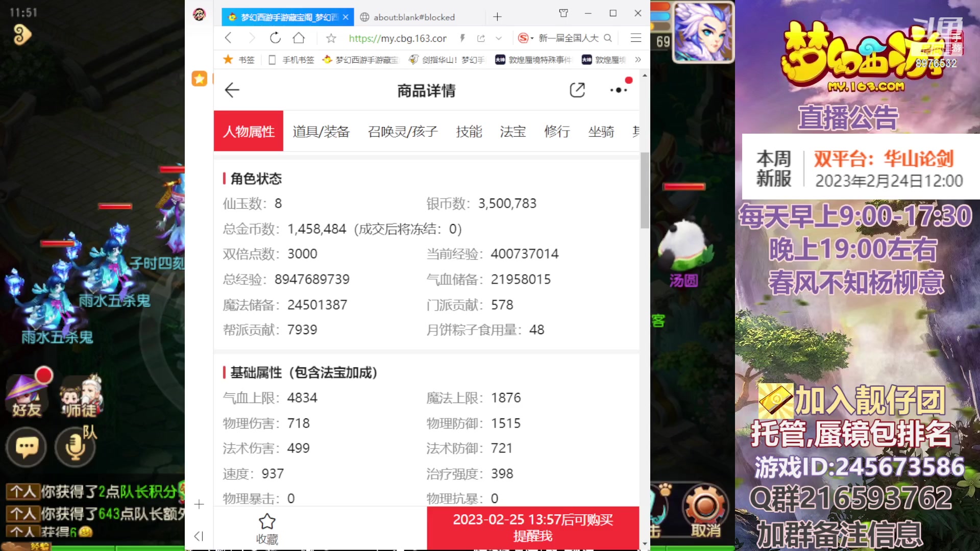Image resolution: width=980 pixels, height=551 pixels.
Task: Open the 剑指华山 bookmark
Action: click(447, 60)
